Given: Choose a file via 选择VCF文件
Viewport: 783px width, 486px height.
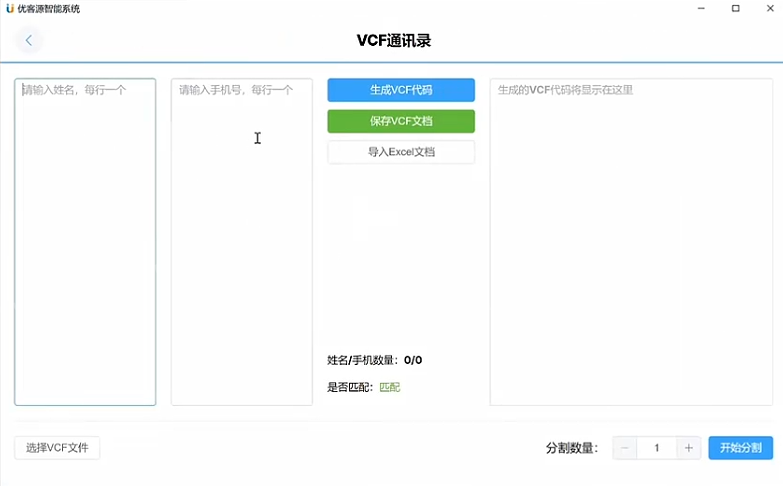Looking at the screenshot, I should pos(57,448).
